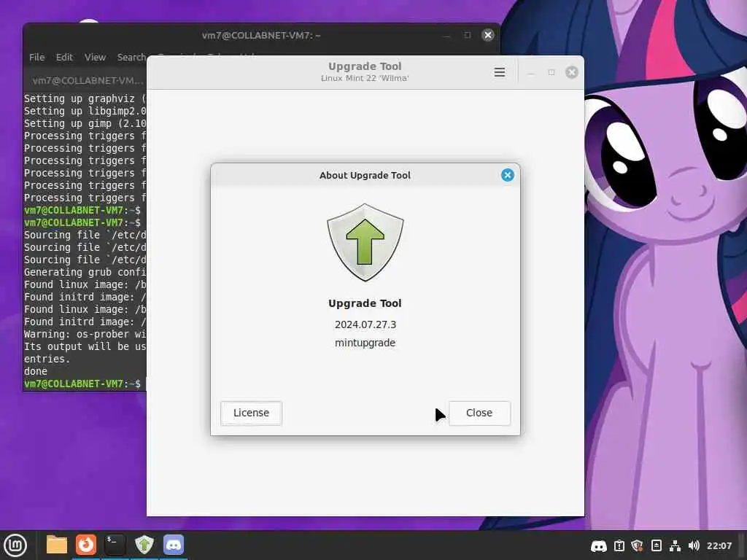The image size is (747, 560).
Task: Open Discord from the taskbar launcher
Action: pos(174,545)
